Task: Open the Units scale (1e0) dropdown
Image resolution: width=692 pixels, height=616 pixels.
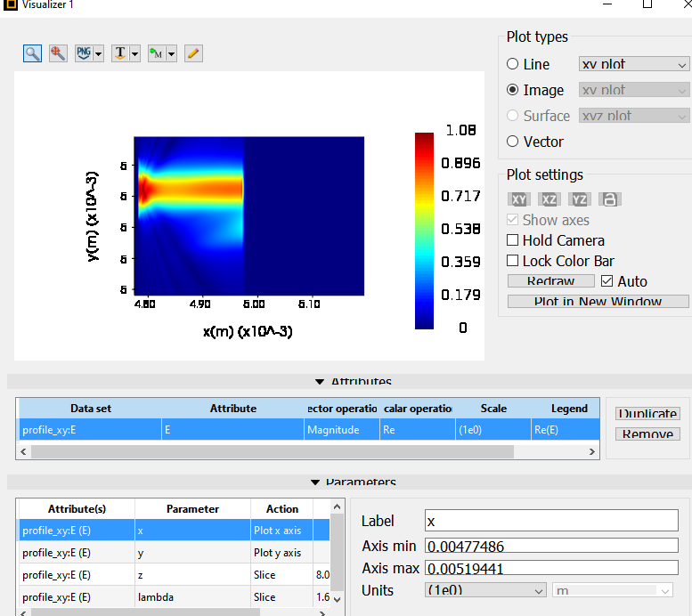Action: (x=485, y=590)
